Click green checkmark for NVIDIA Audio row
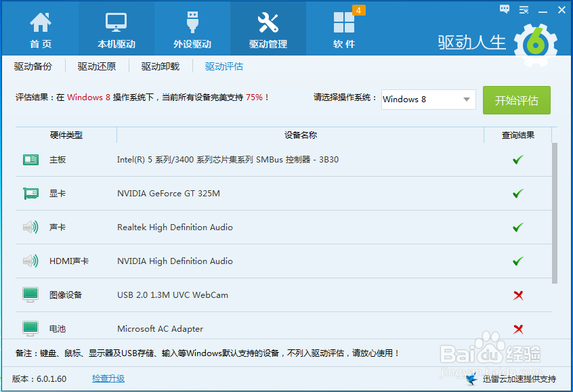 518,261
